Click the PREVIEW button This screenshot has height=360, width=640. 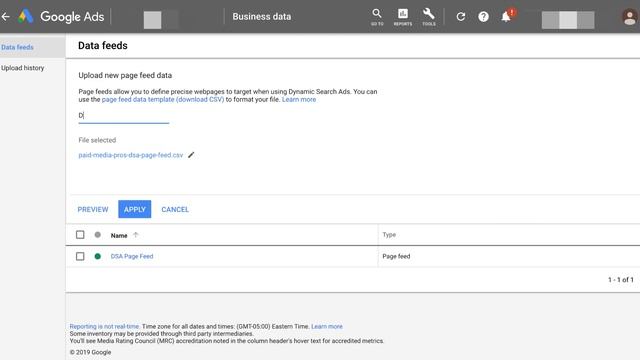point(93,209)
